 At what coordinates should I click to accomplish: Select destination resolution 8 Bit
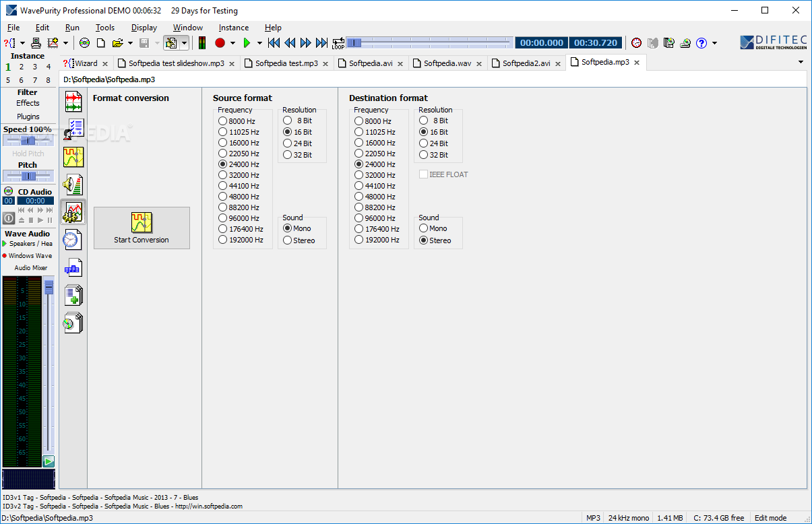[x=434, y=121]
